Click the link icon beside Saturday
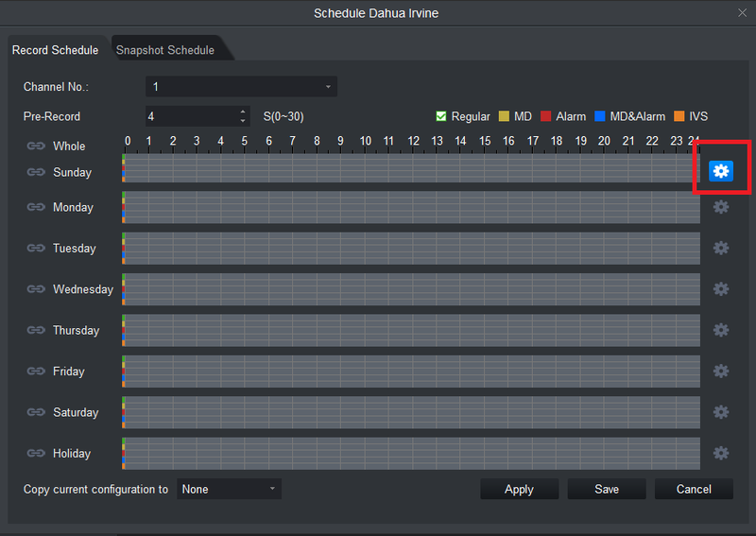Screen dimensions: 756x536 tap(36, 412)
